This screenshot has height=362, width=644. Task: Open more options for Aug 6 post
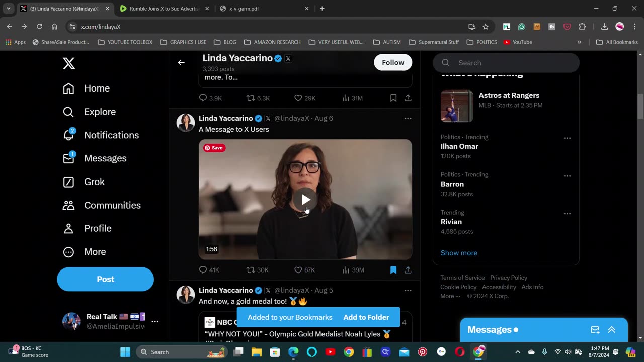pos(408,118)
